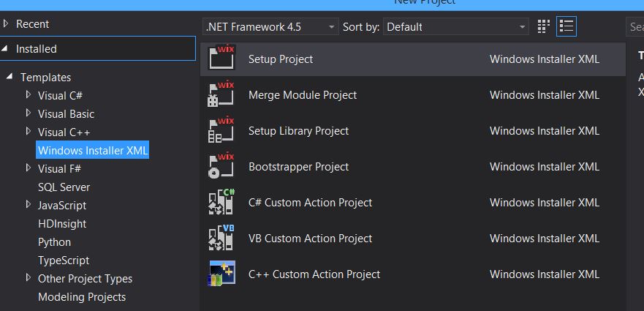
Task: Switch to medium icons list view
Action: [x=566, y=27]
